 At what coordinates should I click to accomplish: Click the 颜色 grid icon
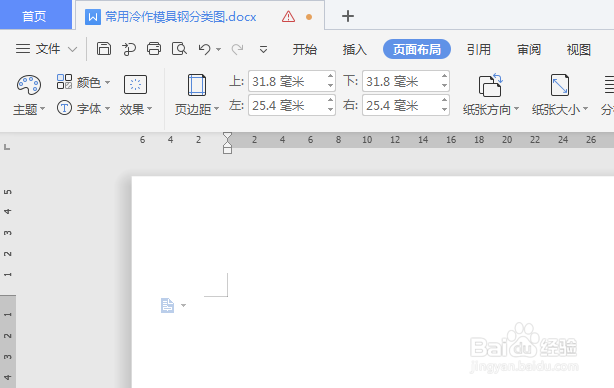pos(64,82)
